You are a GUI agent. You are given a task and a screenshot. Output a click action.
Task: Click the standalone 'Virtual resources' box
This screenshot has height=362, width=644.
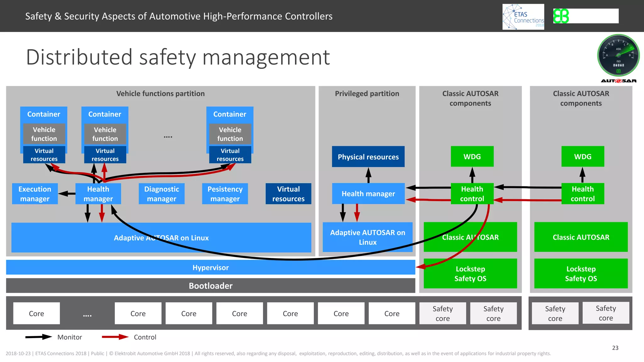tap(288, 194)
